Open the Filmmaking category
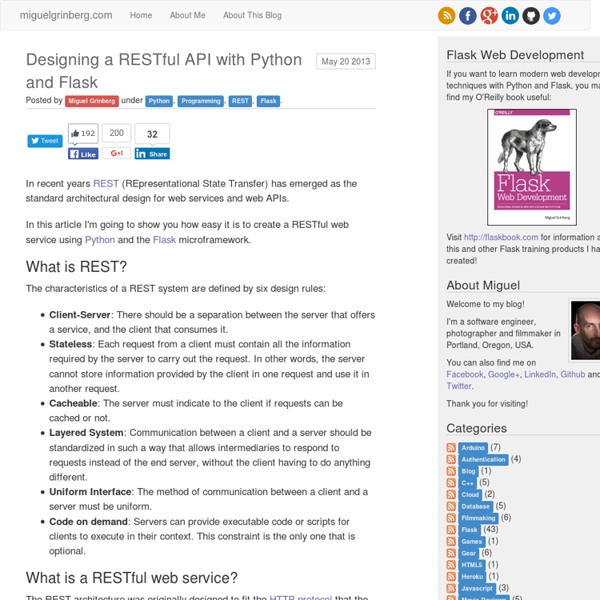Viewport: 600px width, 600px height. 478,518
